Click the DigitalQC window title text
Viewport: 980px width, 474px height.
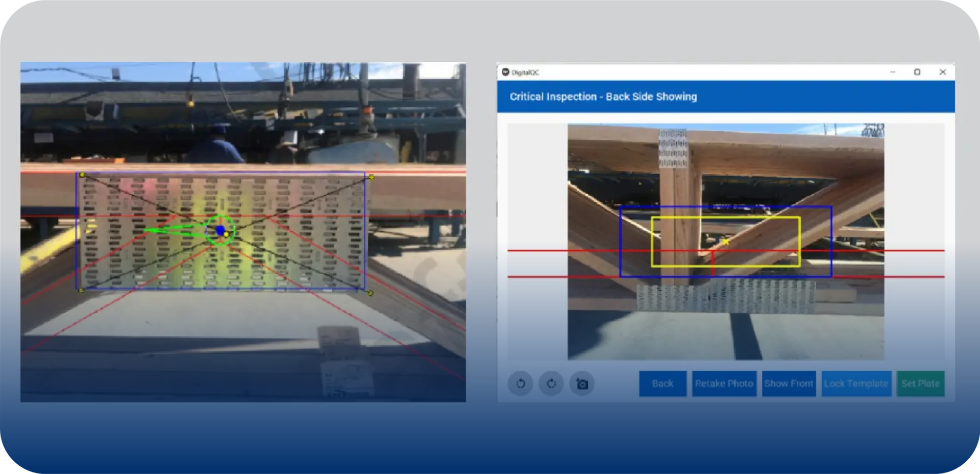(525, 72)
